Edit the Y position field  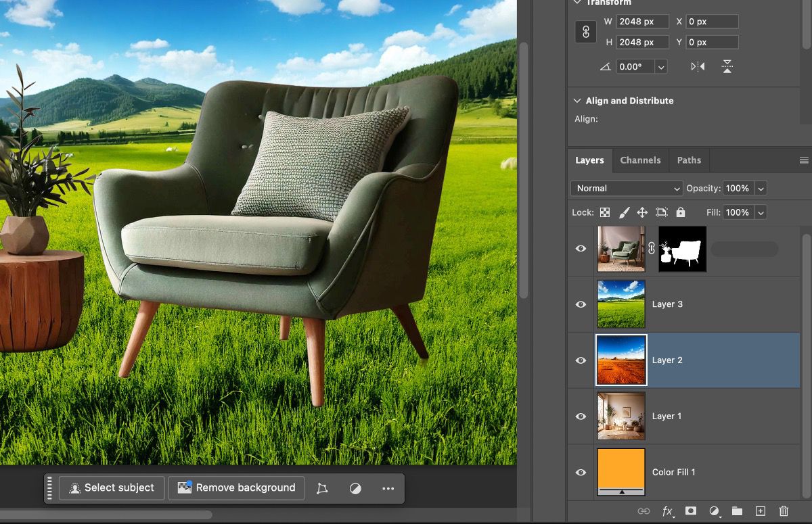click(712, 42)
